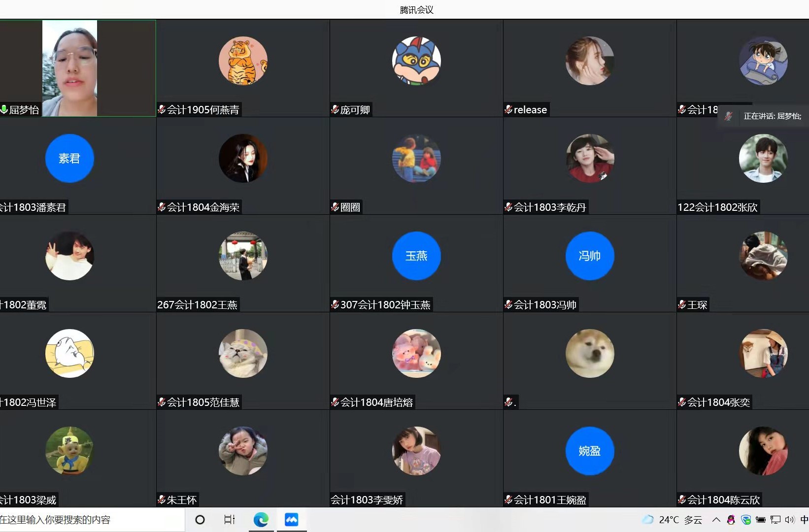Click the battery tray icon
The width and height of the screenshot is (809, 532).
[761, 520]
